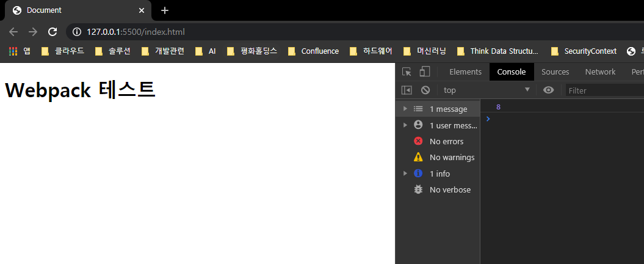Click the user messages person icon
Image resolution: width=644 pixels, height=264 pixels.
click(418, 125)
